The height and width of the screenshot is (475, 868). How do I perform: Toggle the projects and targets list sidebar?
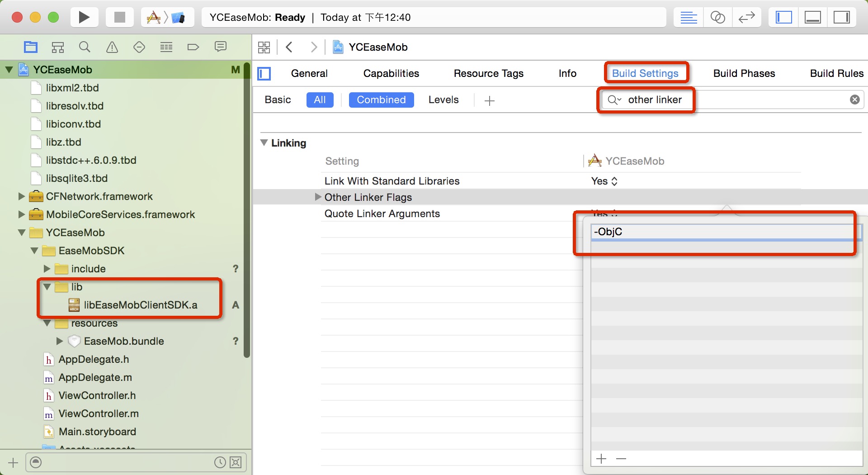click(x=264, y=73)
